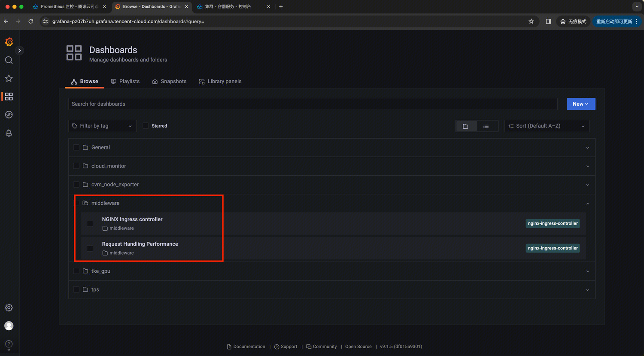This screenshot has height=356, width=644.
Task: Click the blue New button
Action: (580, 104)
